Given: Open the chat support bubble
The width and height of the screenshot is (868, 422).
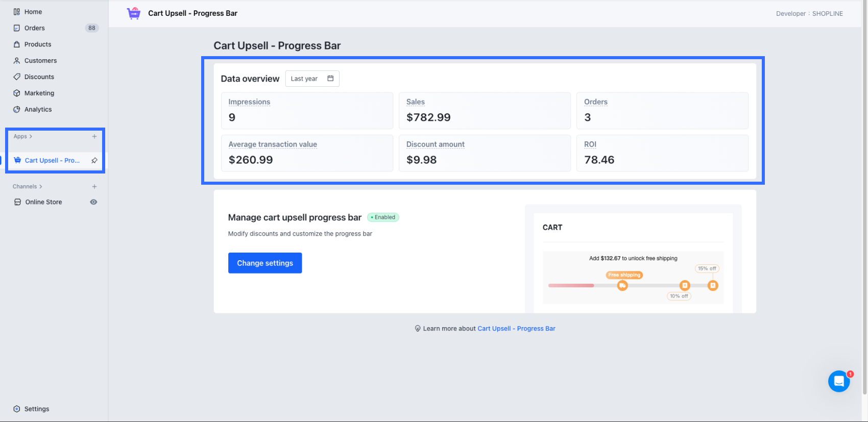Looking at the screenshot, I should [x=839, y=381].
